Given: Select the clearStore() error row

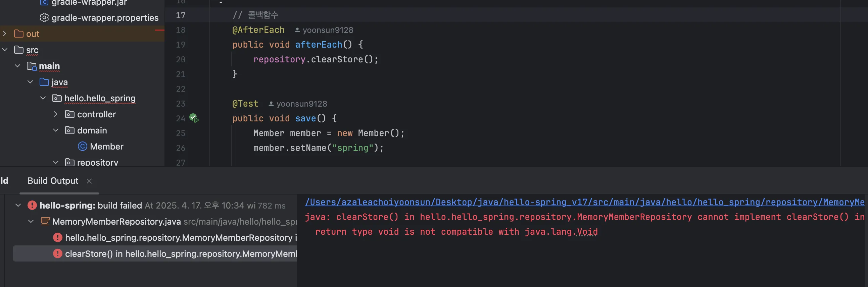Looking at the screenshot, I should pyautogui.click(x=155, y=254).
